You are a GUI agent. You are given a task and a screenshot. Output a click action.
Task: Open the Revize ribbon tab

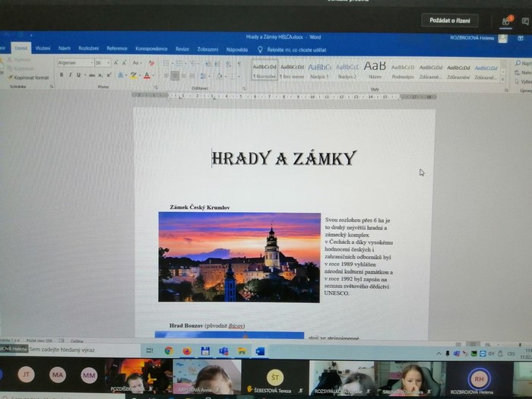click(x=182, y=49)
